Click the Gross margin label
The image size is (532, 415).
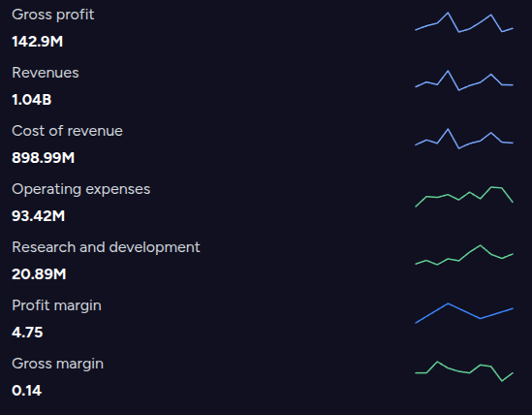[58, 364]
